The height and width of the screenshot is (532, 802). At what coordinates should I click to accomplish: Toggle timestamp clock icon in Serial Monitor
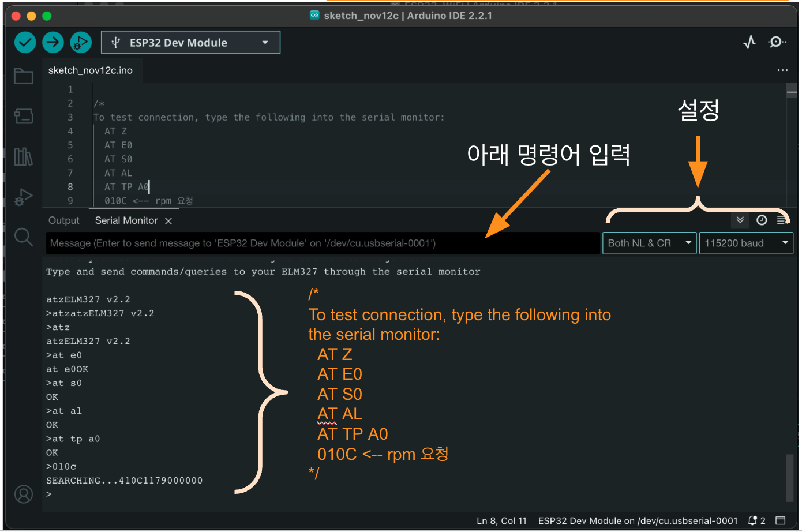pyautogui.click(x=762, y=220)
